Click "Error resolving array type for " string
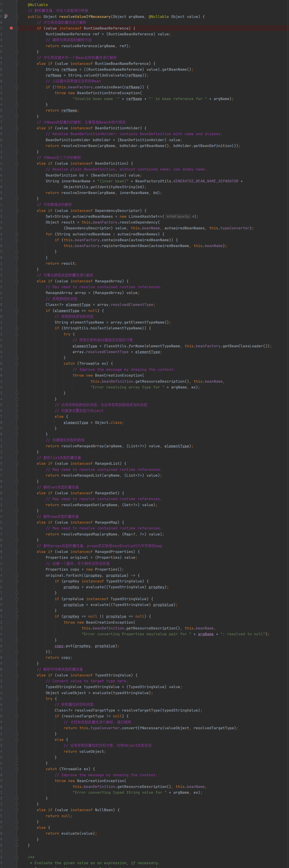 [127, 387]
